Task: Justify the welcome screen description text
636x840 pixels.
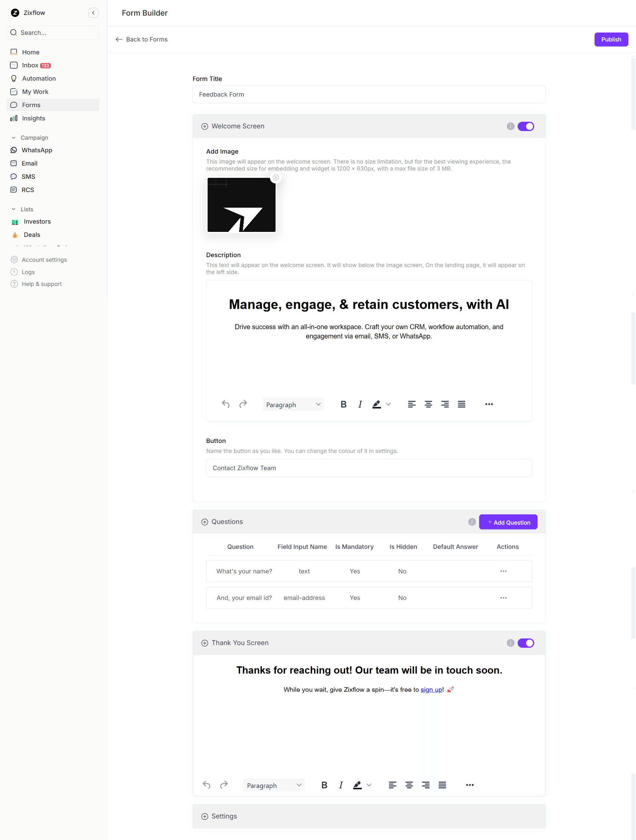Action: click(x=462, y=404)
